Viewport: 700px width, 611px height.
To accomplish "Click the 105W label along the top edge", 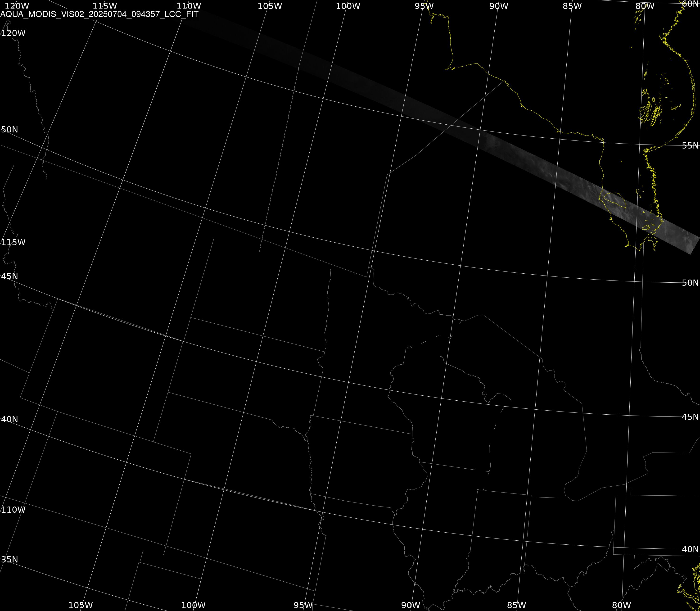I will (x=270, y=6).
